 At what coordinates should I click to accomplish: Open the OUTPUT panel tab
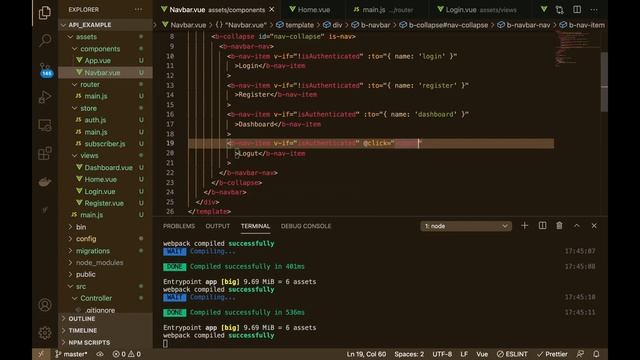[x=218, y=226]
